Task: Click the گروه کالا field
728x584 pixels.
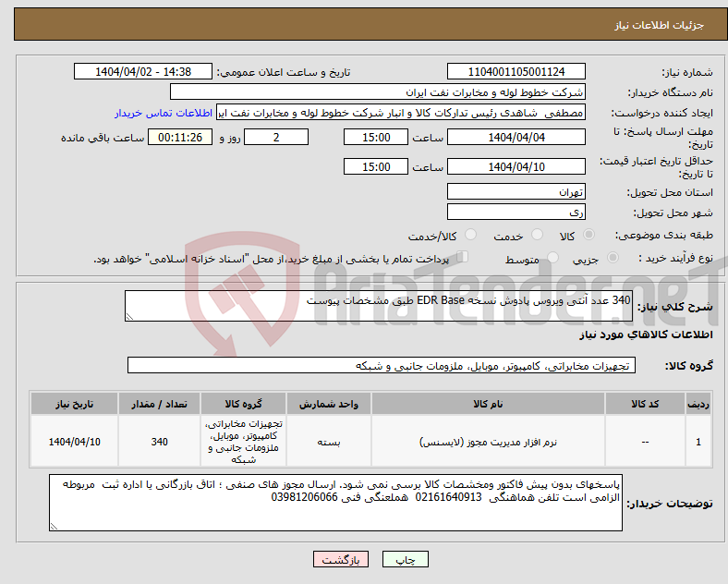Action: 382,365
